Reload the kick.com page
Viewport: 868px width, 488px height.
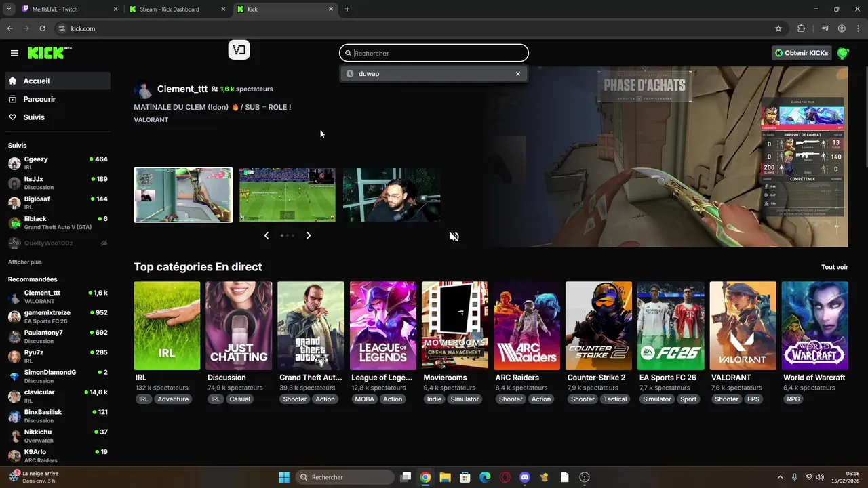(x=42, y=28)
